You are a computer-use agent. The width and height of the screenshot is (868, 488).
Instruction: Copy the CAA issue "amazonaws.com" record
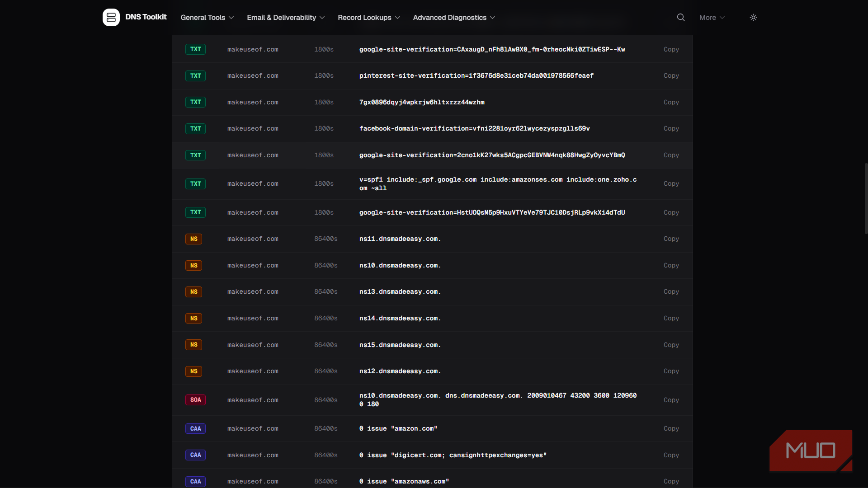(671, 481)
